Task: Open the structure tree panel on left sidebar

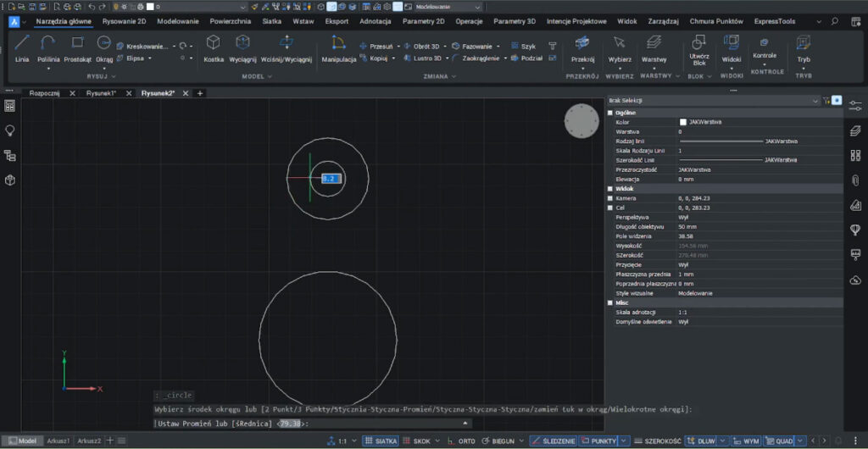Action: click(x=9, y=155)
